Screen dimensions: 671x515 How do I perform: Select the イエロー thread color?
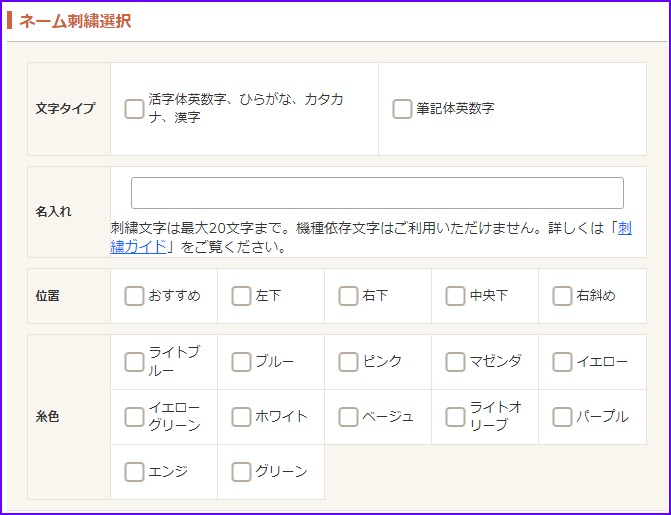tap(562, 362)
